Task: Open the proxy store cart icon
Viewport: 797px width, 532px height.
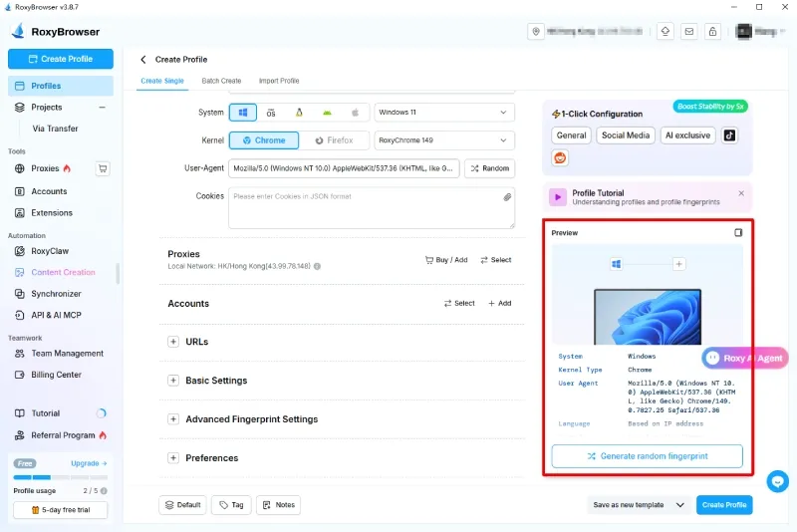Action: point(103,168)
